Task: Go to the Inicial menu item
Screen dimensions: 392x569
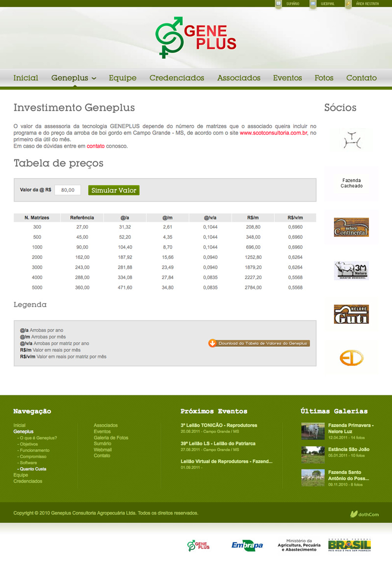Action: [x=26, y=78]
